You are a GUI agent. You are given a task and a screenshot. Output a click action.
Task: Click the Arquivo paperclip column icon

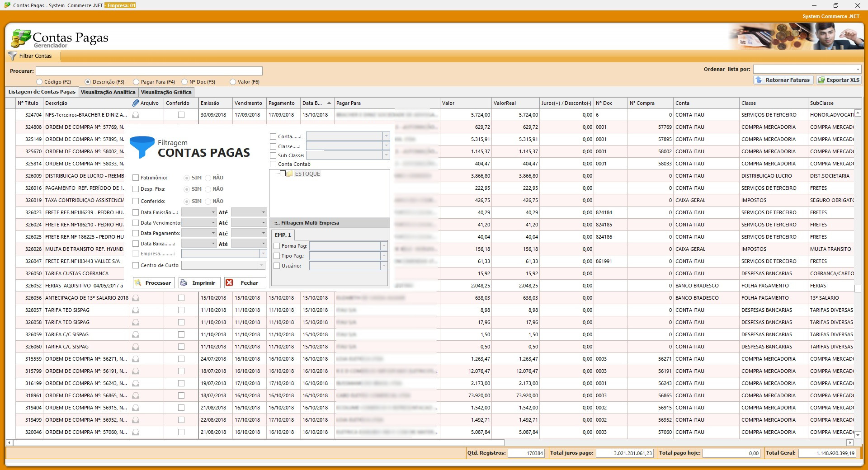tap(136, 103)
